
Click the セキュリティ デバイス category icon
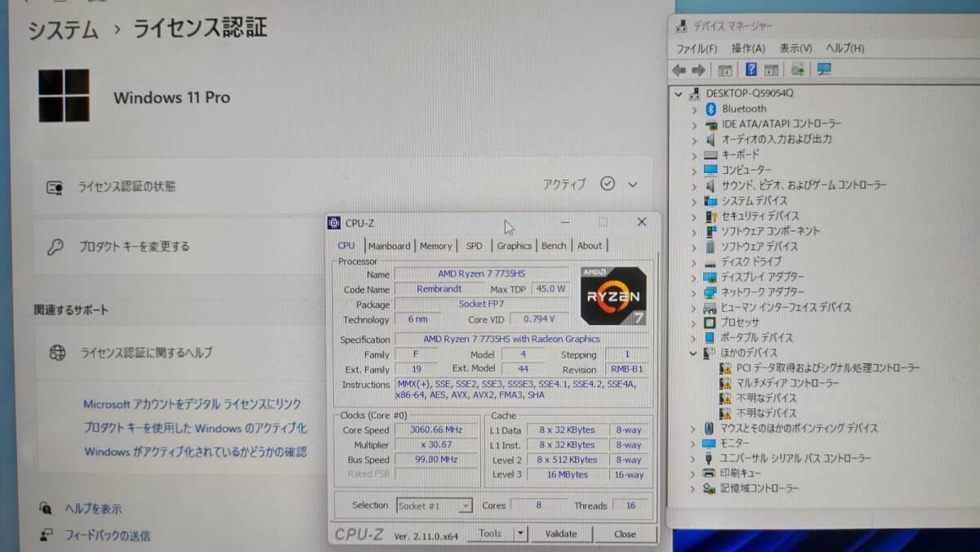(x=710, y=216)
